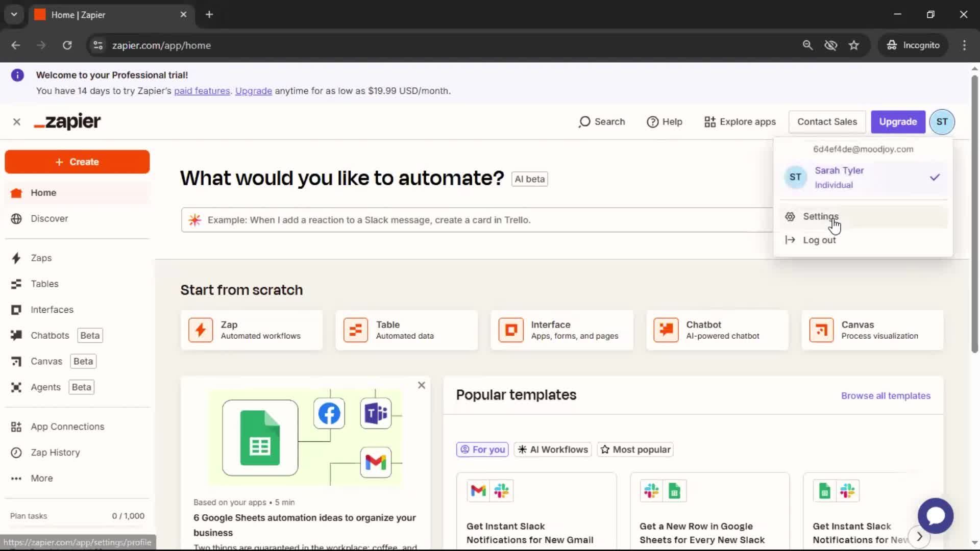Screen dimensions: 980x551
Task: Open the Discover page
Action: [77, 218]
